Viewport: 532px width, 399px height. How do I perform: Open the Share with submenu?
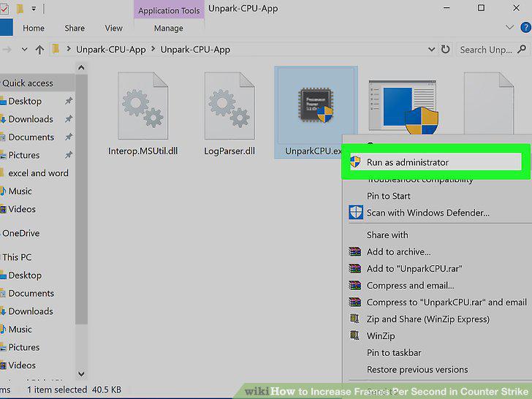387,235
